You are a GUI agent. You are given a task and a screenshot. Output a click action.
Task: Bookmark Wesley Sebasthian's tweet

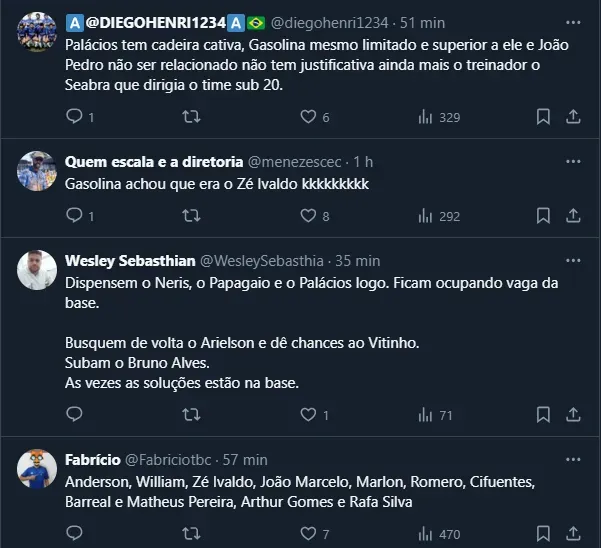[543, 414]
